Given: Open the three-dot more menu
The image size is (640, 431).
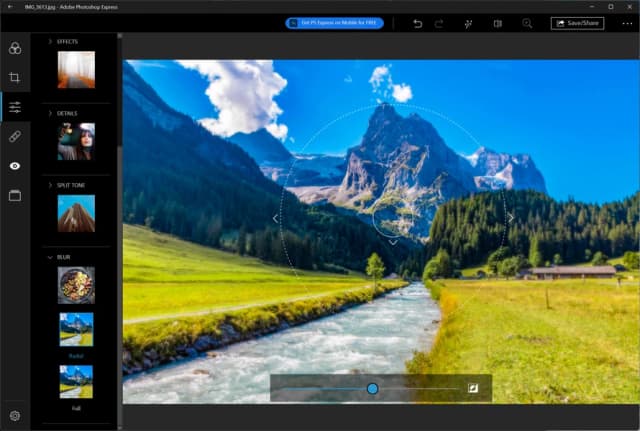Looking at the screenshot, I should [x=627, y=24].
